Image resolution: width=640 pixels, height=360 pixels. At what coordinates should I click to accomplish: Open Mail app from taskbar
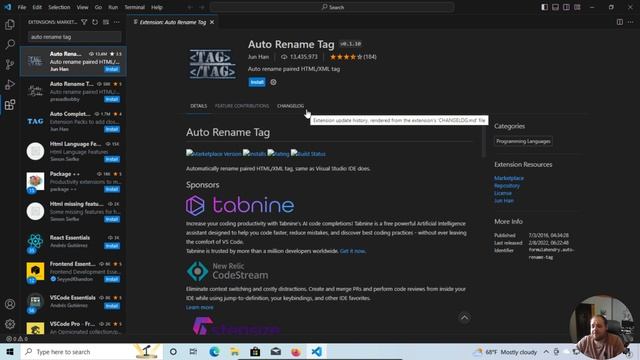tap(276, 351)
